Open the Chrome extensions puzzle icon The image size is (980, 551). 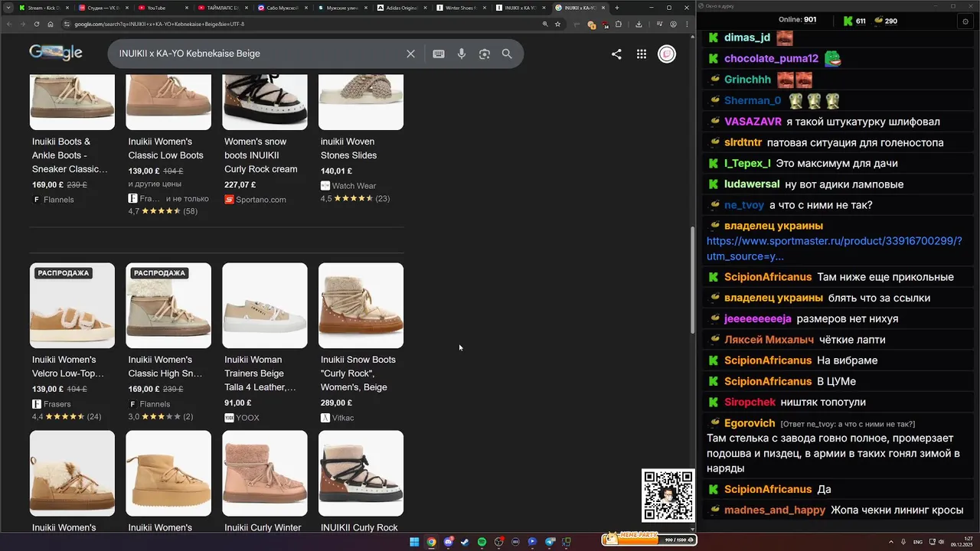[618, 24]
